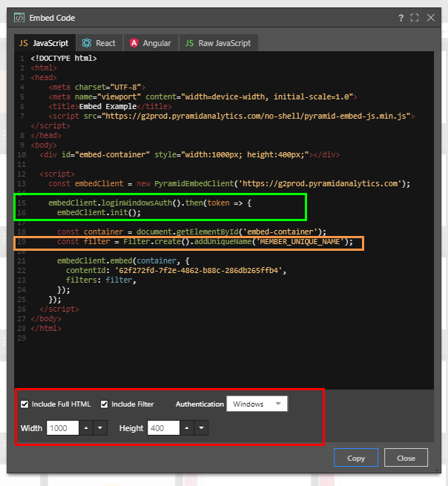Image resolution: width=448 pixels, height=486 pixels.
Task: Close the Embed Code dialog with X
Action: tap(431, 18)
